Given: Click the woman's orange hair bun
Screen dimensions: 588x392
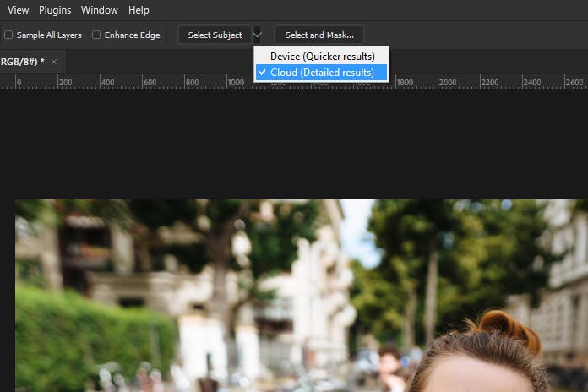Looking at the screenshot, I should (509, 327).
